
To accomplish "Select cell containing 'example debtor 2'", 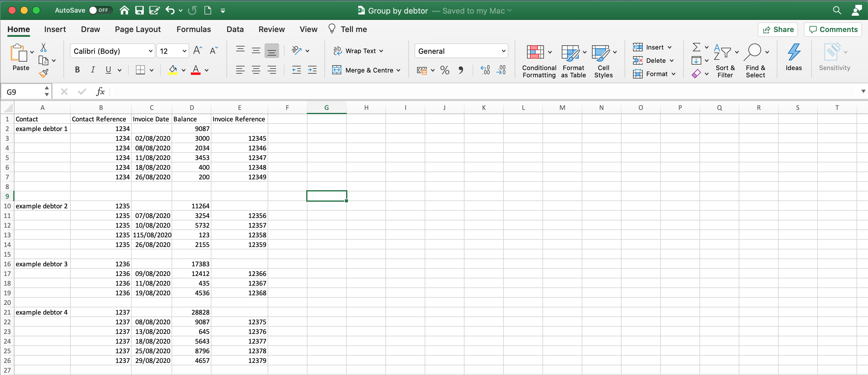I will click(42, 206).
